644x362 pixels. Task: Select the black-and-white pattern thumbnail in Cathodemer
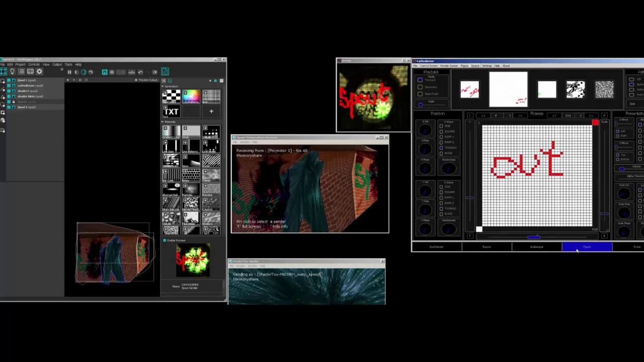click(x=576, y=89)
